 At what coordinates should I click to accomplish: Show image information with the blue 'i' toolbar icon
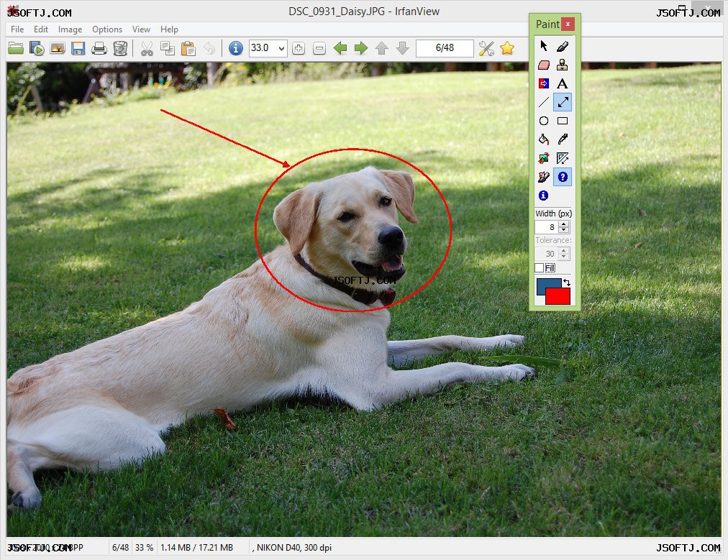pyautogui.click(x=236, y=48)
